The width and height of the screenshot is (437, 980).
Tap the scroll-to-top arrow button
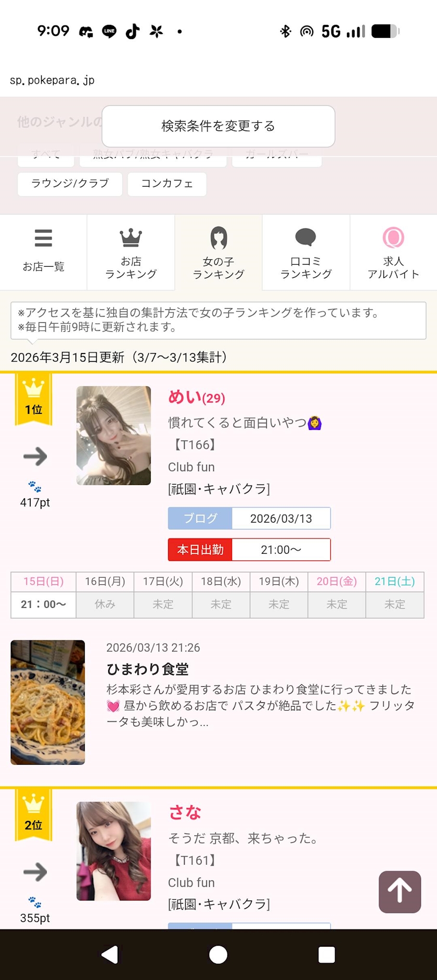click(400, 892)
